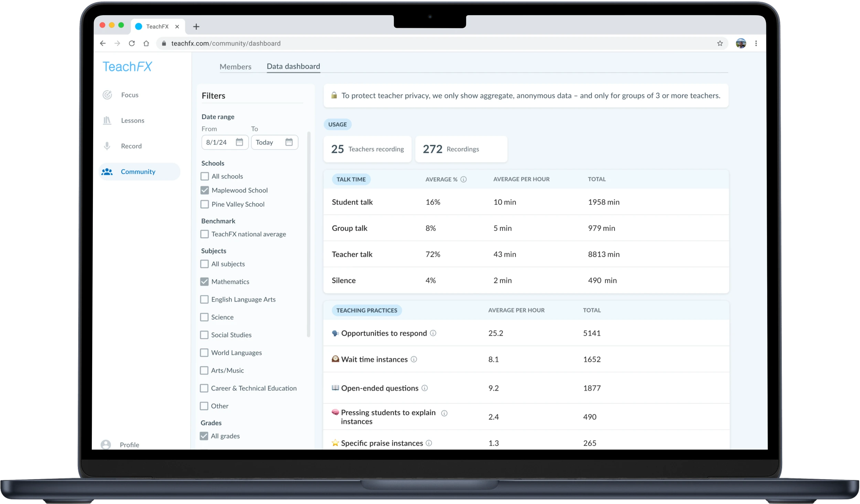Click the filters panel scrollbar
This screenshot has width=860, height=504.
[x=309, y=234]
